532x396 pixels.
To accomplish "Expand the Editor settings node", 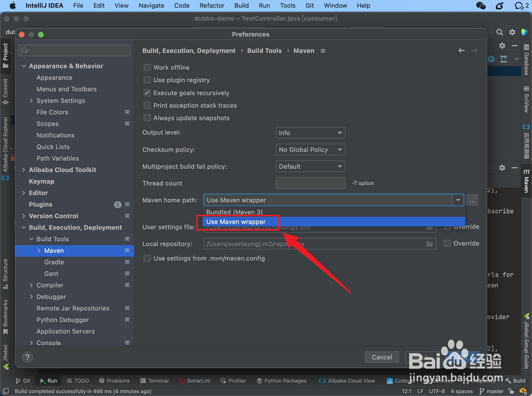I will [x=24, y=193].
